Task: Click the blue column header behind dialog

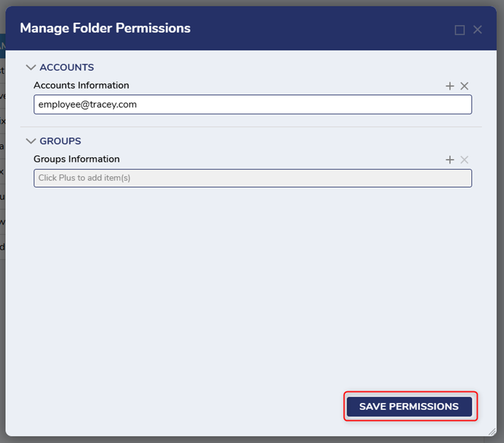Action: pyautogui.click(x=2, y=42)
